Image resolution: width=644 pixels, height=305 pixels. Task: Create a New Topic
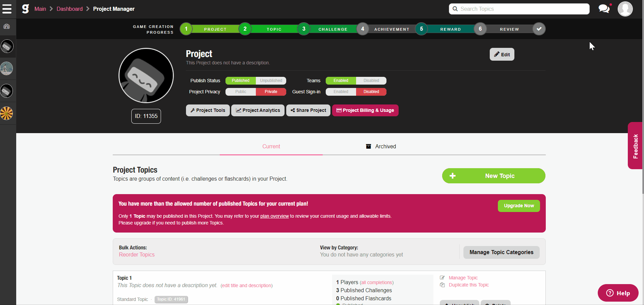point(494,176)
